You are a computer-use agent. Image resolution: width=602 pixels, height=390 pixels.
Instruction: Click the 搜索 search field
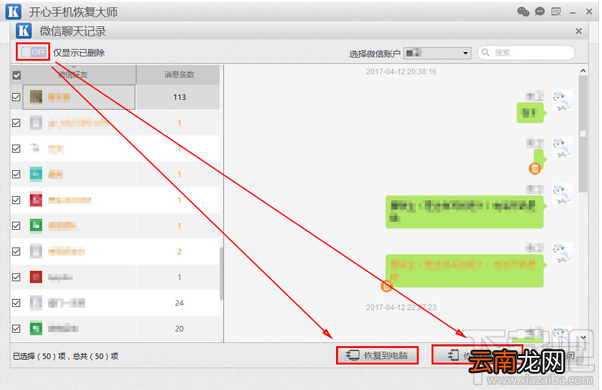[526, 53]
